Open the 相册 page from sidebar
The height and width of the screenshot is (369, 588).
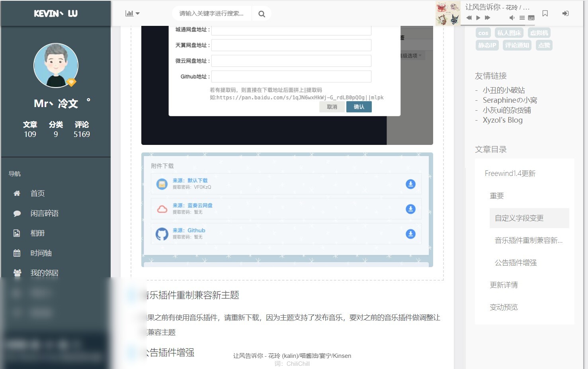(38, 233)
